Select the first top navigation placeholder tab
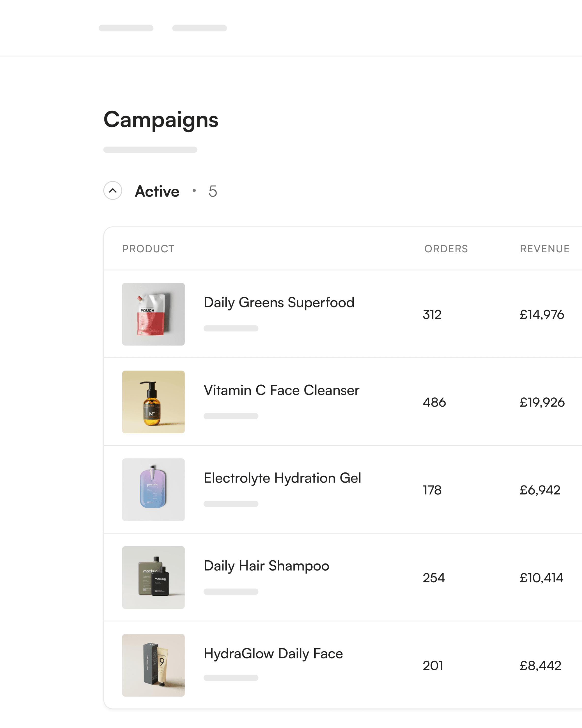The height and width of the screenshot is (728, 582). (126, 28)
